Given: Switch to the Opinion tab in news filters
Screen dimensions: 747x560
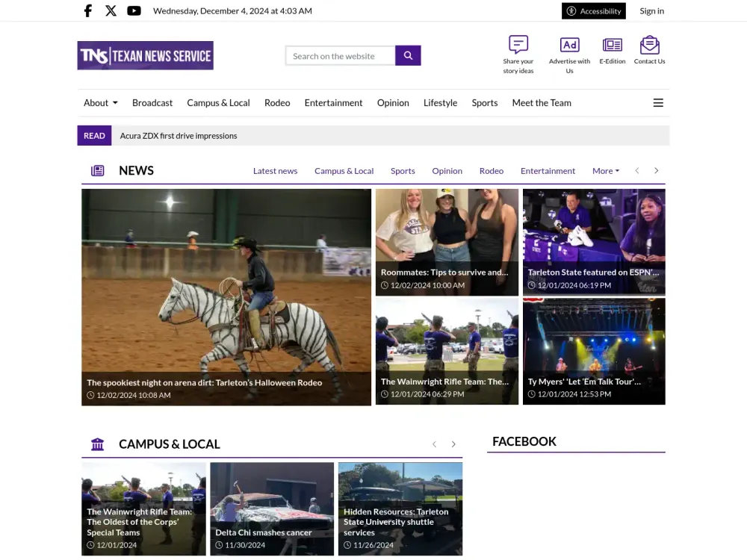Looking at the screenshot, I should tap(447, 171).
